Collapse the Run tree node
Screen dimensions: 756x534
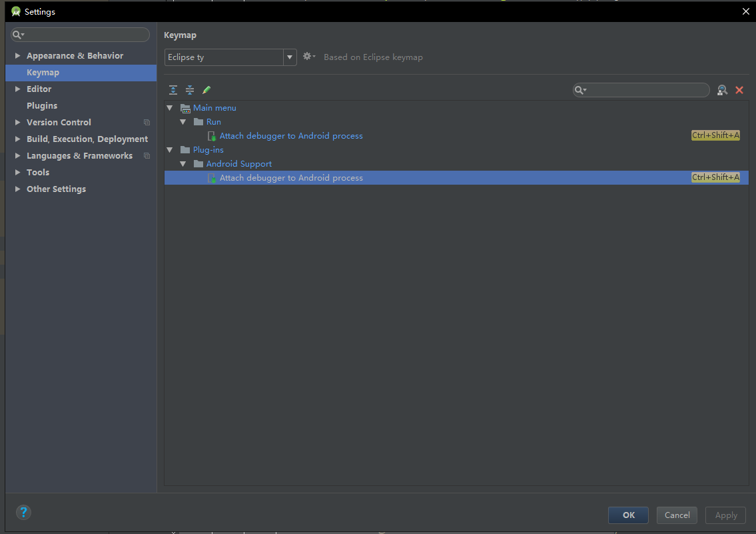(x=183, y=122)
